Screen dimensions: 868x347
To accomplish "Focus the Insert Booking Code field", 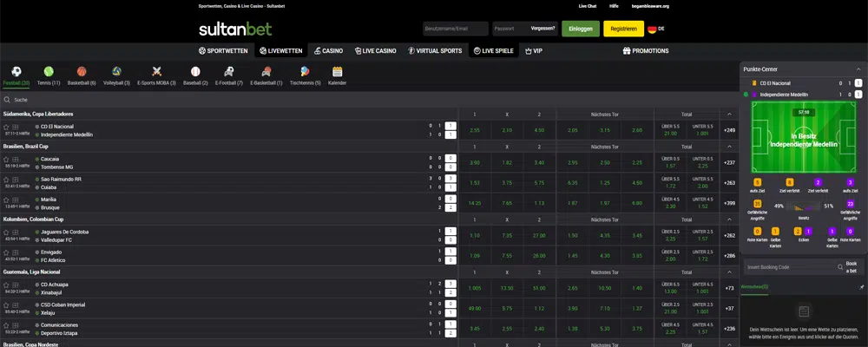I will click(x=790, y=266).
